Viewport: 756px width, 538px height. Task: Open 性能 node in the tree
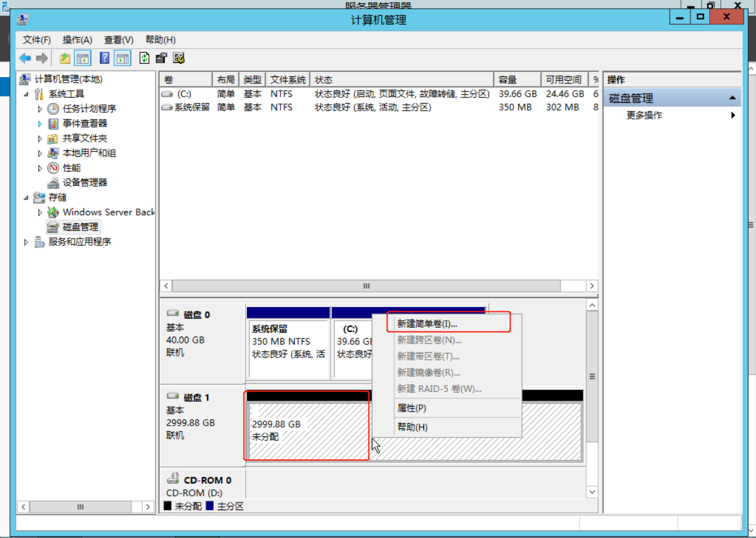pyautogui.click(x=71, y=168)
